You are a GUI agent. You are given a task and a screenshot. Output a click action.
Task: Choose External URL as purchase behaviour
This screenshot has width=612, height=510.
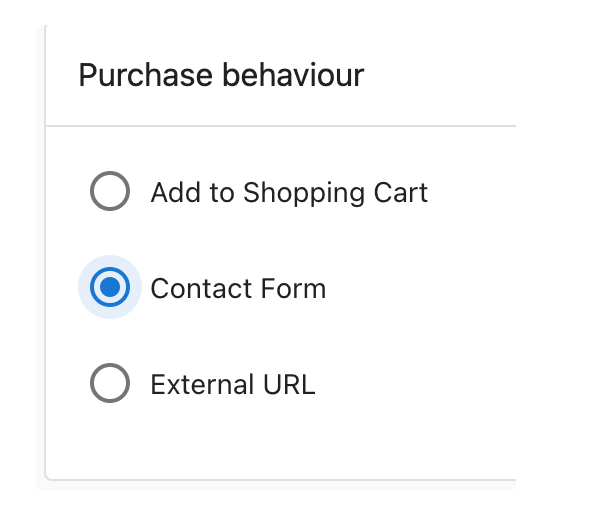pos(110,383)
